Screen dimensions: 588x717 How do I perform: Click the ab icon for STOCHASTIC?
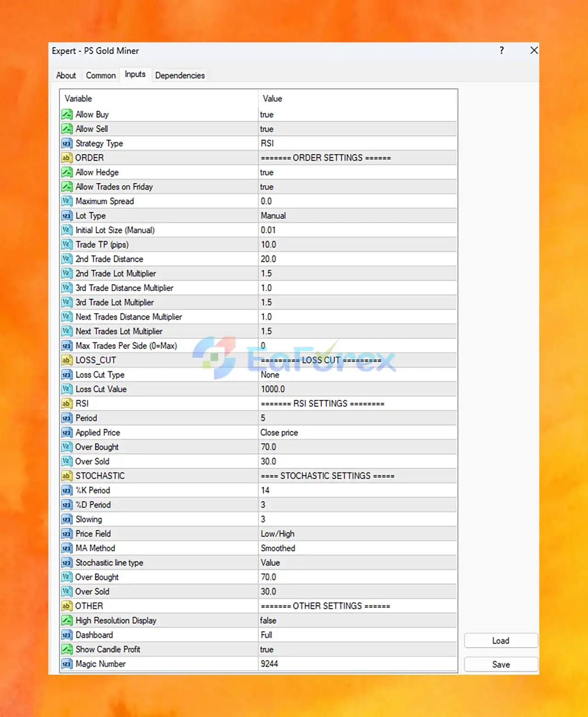[67, 476]
